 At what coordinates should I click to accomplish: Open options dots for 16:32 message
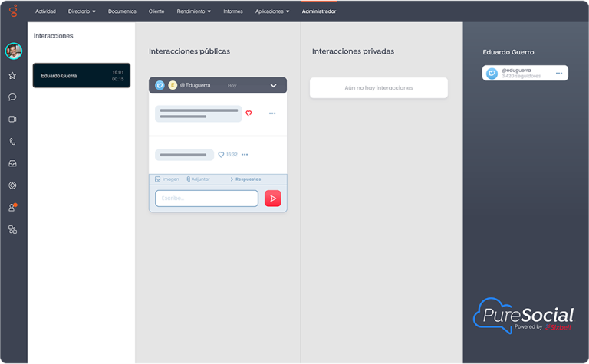[x=245, y=155]
